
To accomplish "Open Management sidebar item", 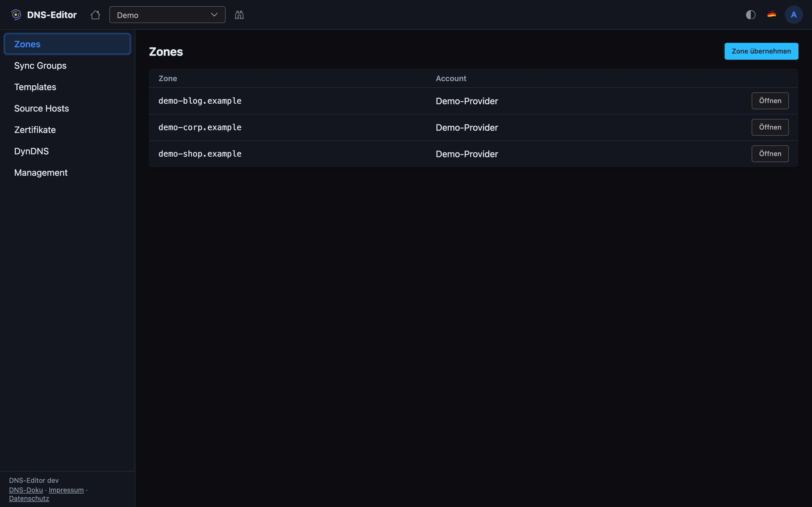I will [41, 173].
